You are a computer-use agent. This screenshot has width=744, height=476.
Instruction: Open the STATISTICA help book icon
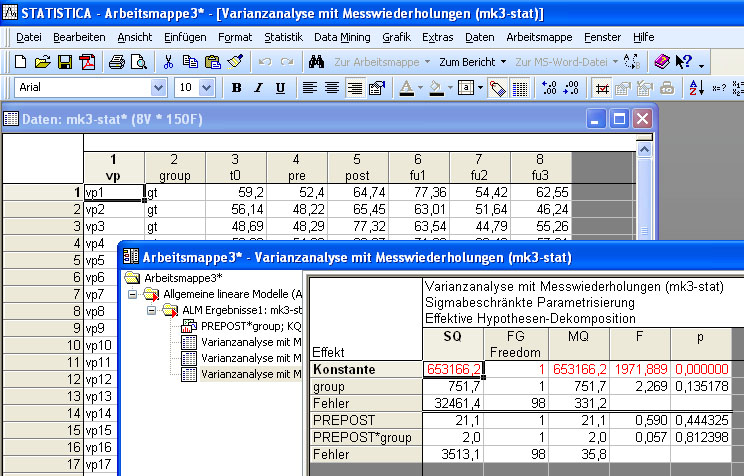point(662,62)
